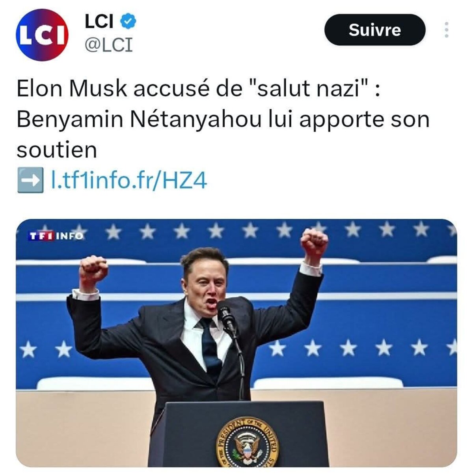Open the @LCI handle
Image resolution: width=473 pixels, height=476 pixels.
(x=109, y=45)
